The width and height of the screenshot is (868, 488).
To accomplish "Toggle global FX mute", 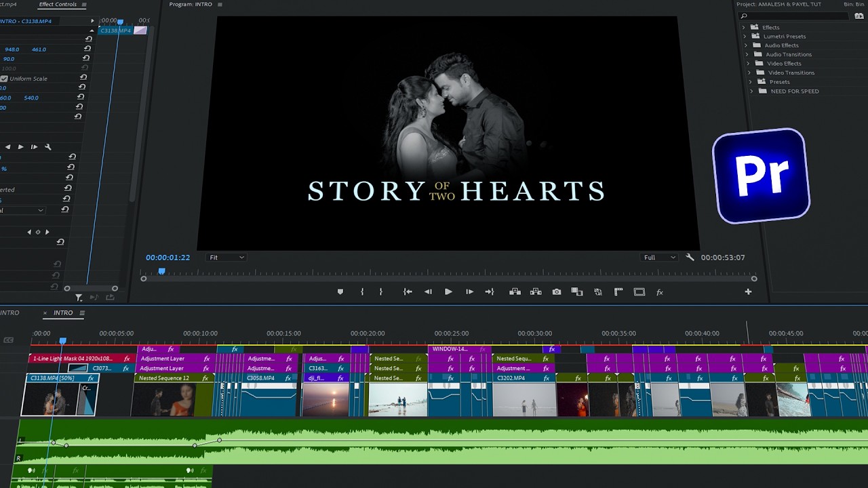I will tap(659, 292).
